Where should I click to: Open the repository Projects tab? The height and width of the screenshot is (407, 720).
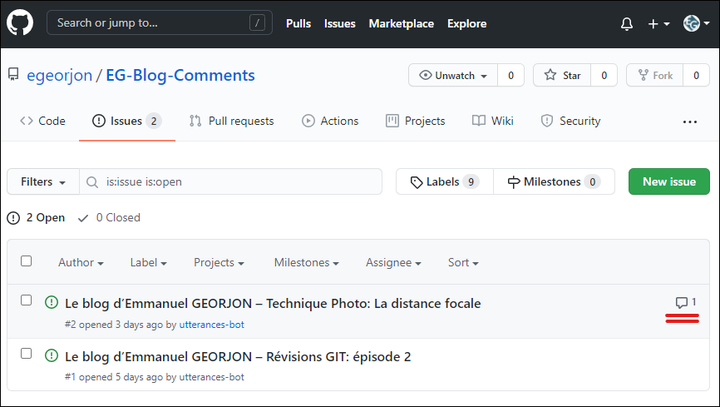pyautogui.click(x=416, y=121)
